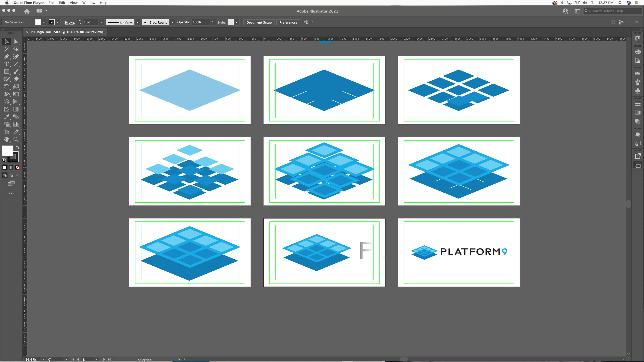This screenshot has height=362, width=644.
Task: Select the Type tool
Action: point(6,64)
